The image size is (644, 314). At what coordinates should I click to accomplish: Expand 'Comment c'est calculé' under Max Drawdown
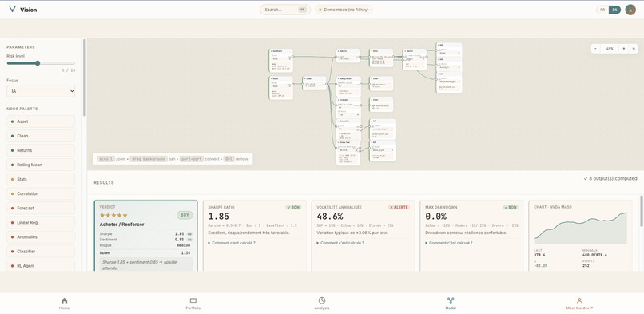point(448,243)
